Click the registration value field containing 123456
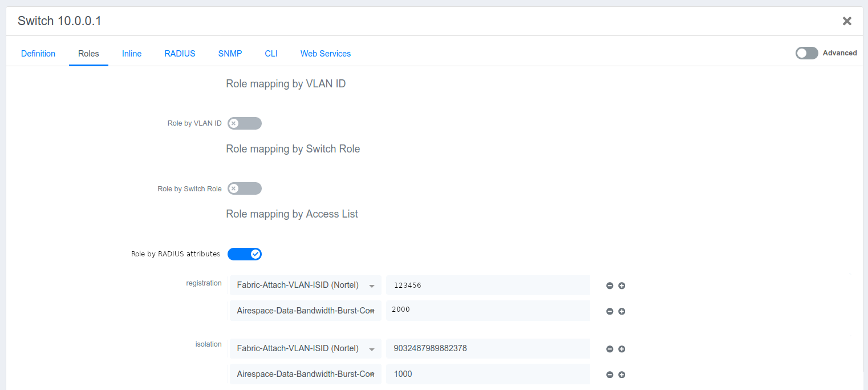The height and width of the screenshot is (390, 868). pos(488,286)
